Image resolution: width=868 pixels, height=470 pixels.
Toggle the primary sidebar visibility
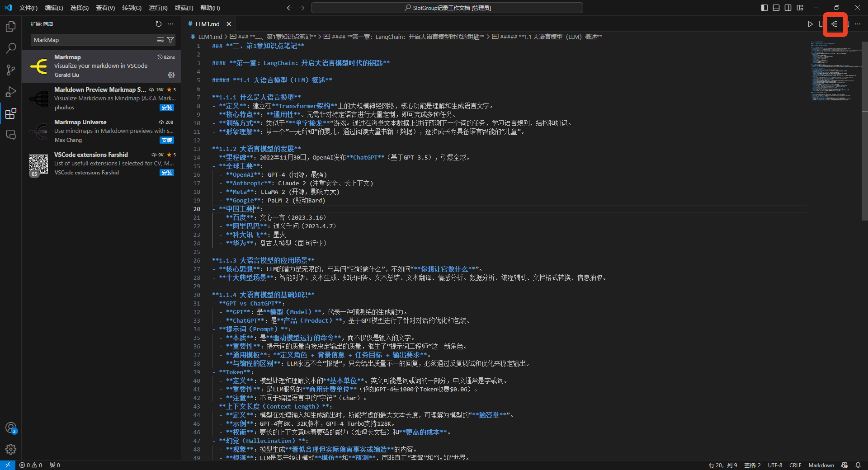764,8
